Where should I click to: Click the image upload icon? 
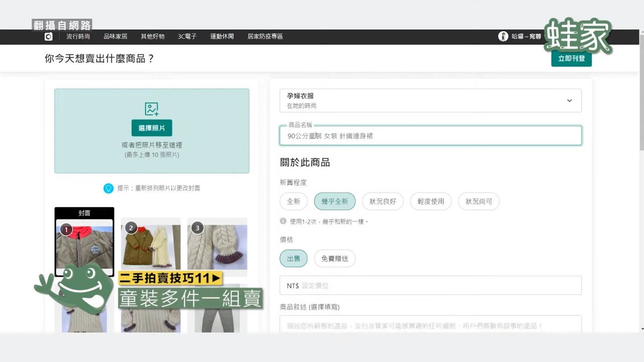(152, 109)
